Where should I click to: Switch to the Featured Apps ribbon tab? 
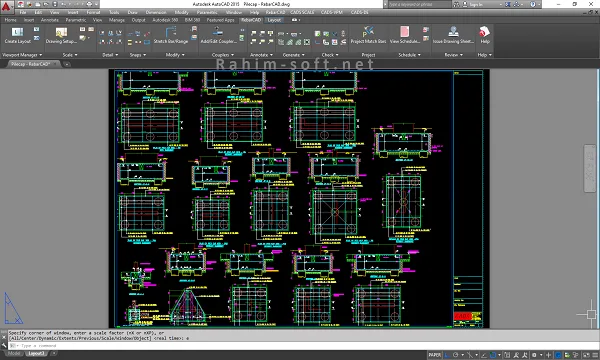[x=220, y=20]
